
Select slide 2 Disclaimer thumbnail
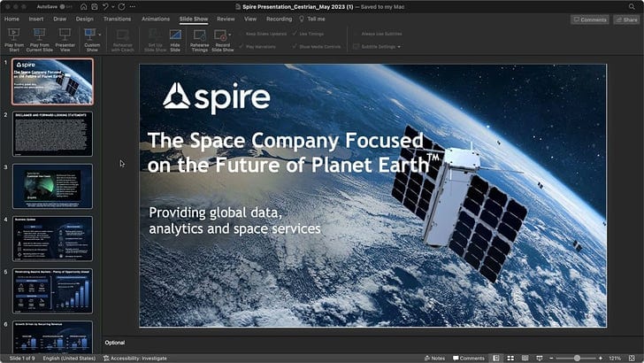click(x=52, y=134)
